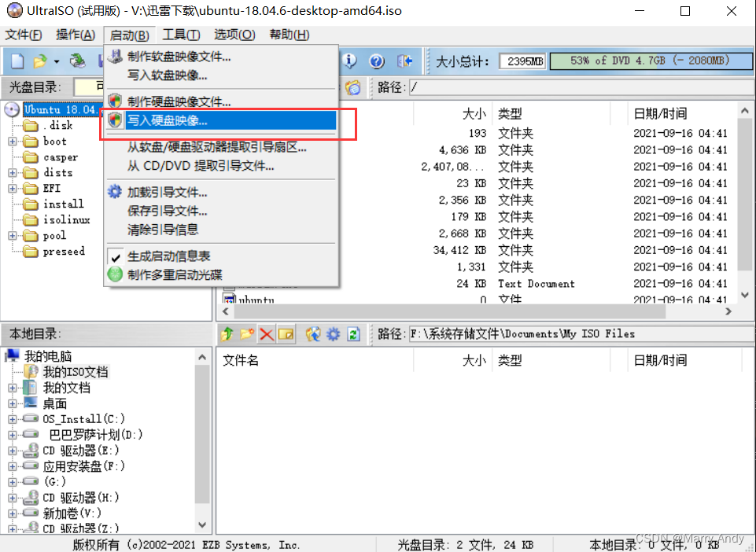Open the 帮助(H) menu
The height and width of the screenshot is (552, 756).
click(289, 35)
